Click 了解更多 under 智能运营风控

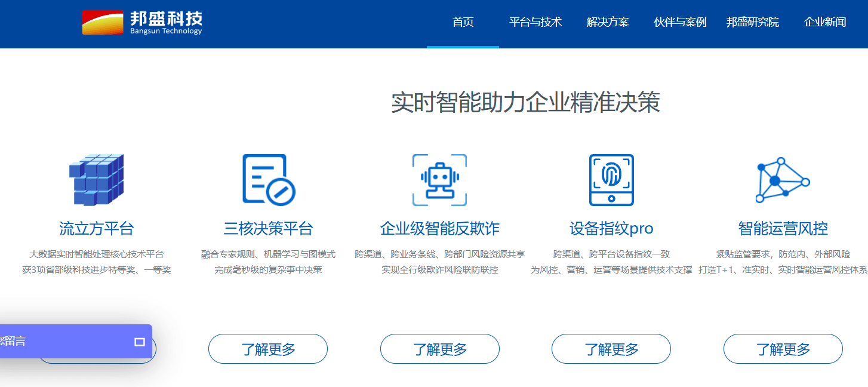click(x=783, y=349)
